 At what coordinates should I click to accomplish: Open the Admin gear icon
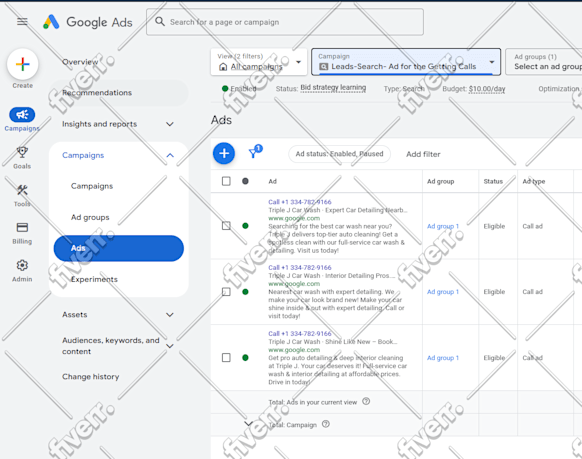click(22, 265)
